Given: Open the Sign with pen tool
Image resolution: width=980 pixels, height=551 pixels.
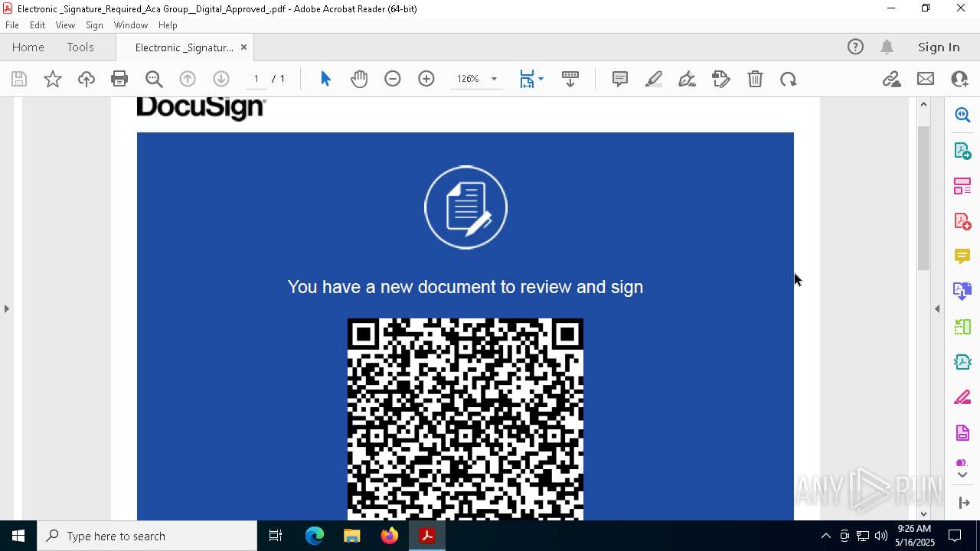Looking at the screenshot, I should 688,79.
